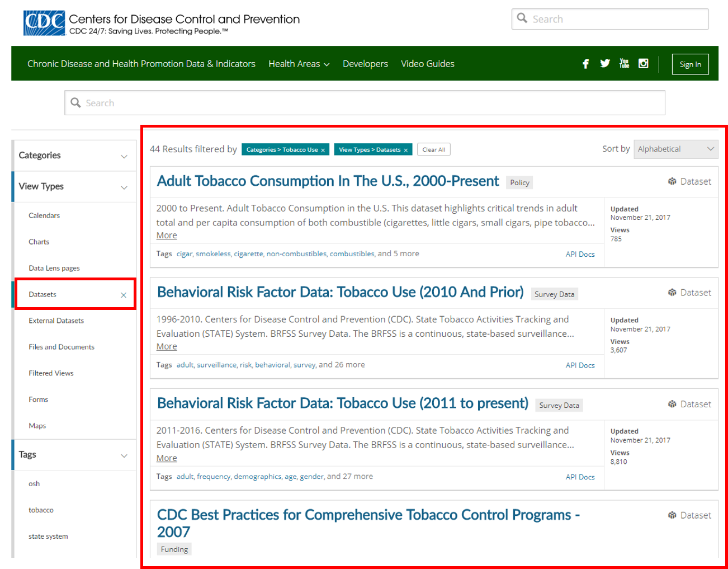
Task: Go to the Developers nav item
Action: point(365,64)
